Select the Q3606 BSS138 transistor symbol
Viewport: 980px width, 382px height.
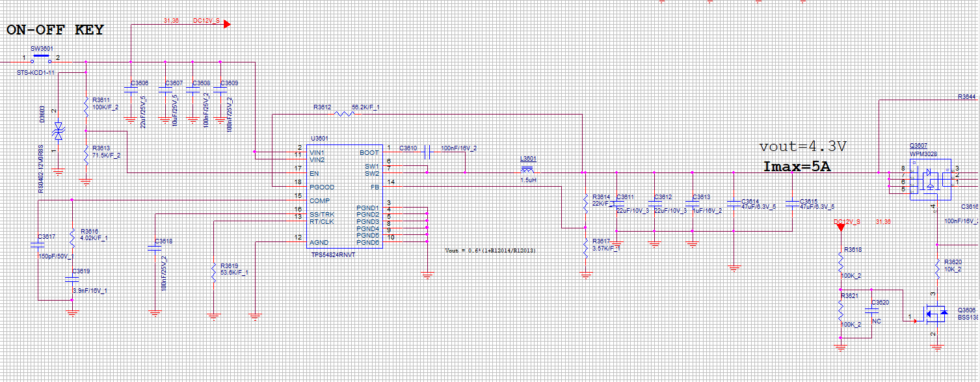pos(936,315)
